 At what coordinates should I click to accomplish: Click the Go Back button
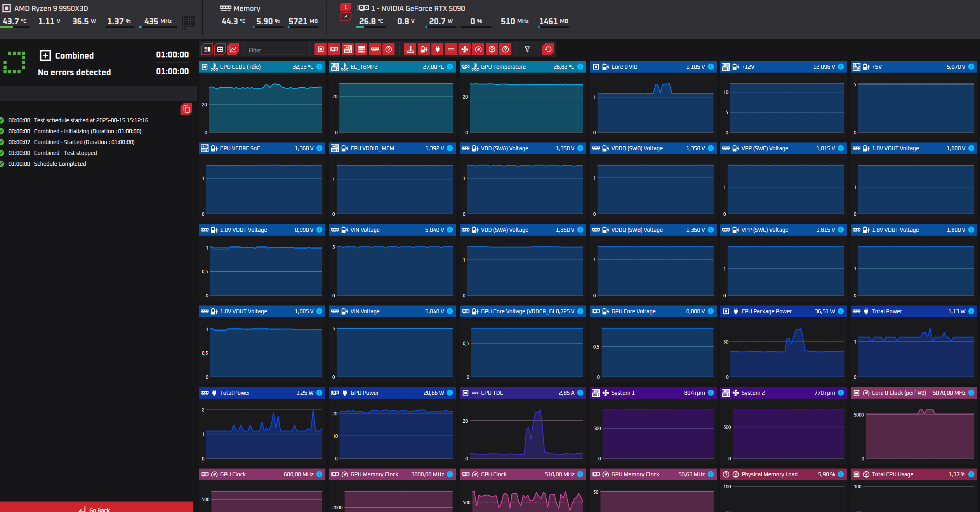[96, 509]
